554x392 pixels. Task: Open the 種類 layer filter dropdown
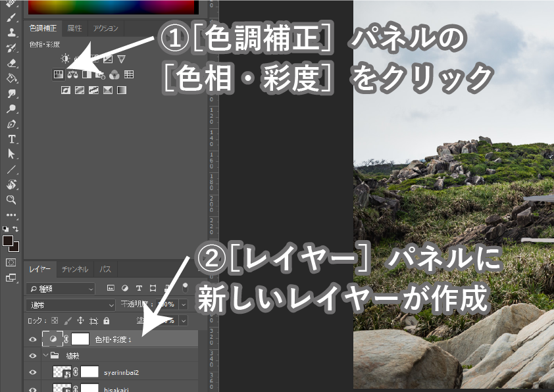coord(61,289)
